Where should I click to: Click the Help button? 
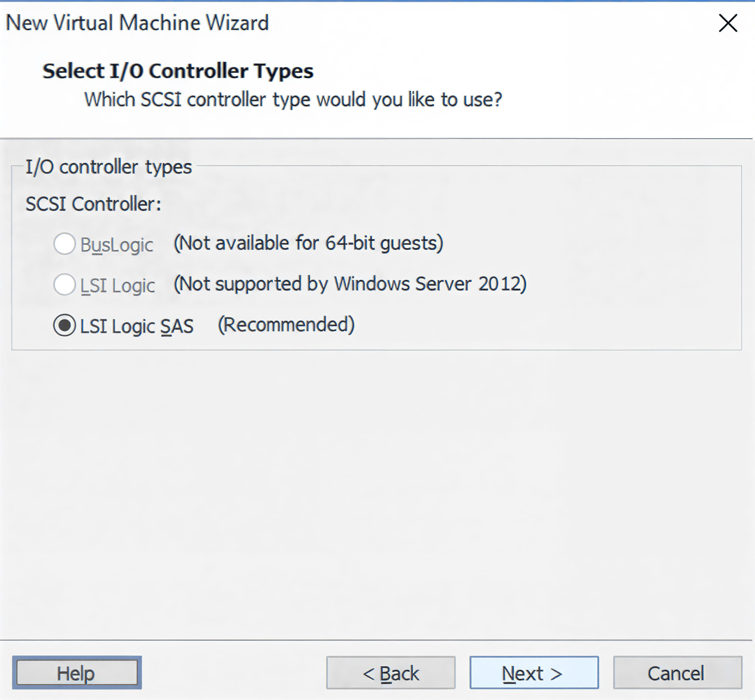(77, 673)
